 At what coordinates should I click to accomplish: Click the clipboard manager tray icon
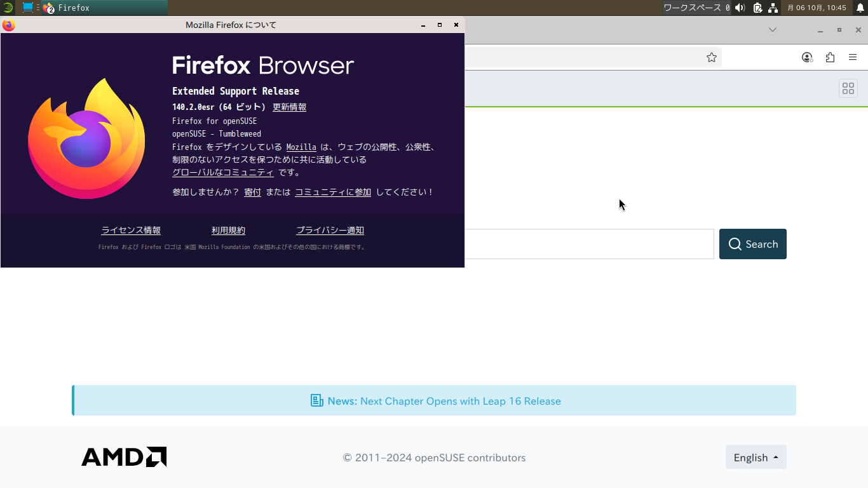click(x=757, y=8)
